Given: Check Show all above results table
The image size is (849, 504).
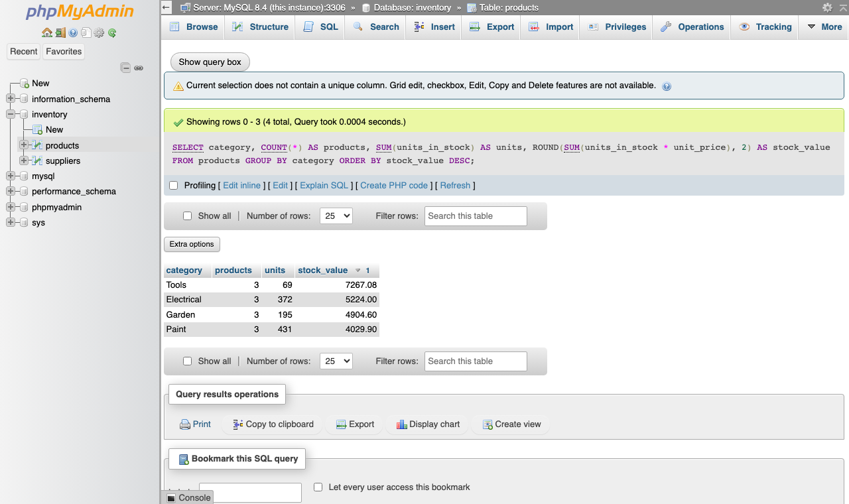Looking at the screenshot, I should pos(187,216).
